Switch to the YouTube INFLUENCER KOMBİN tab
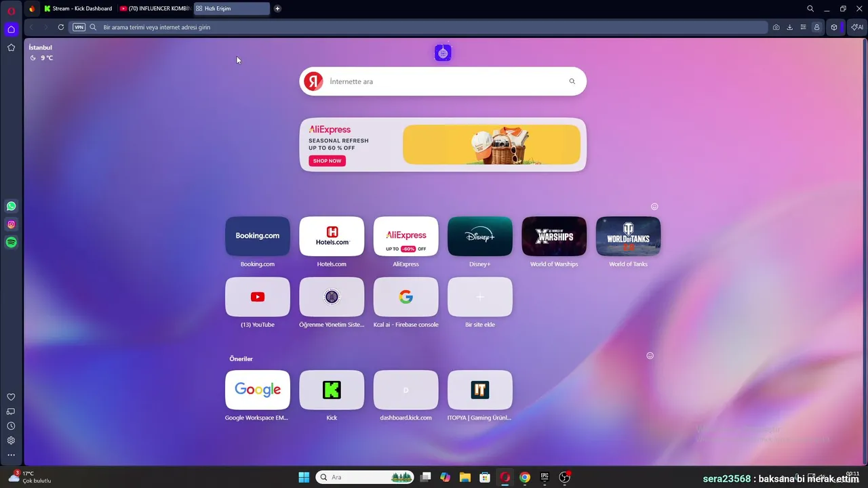Screen dimensions: 868x488 click(155, 9)
